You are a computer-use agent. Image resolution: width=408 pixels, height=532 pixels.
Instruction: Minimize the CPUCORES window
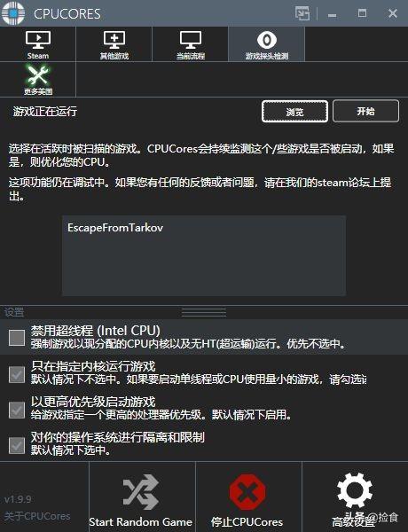[333, 15]
